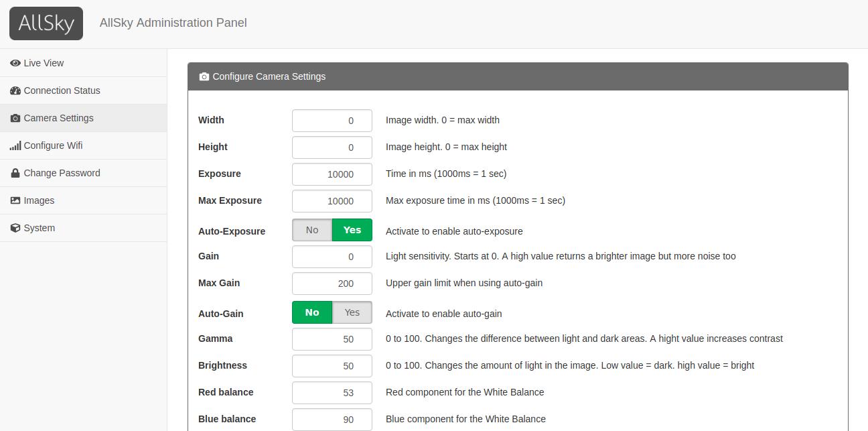
Task: Click the AllSky logo
Action: tap(46, 23)
